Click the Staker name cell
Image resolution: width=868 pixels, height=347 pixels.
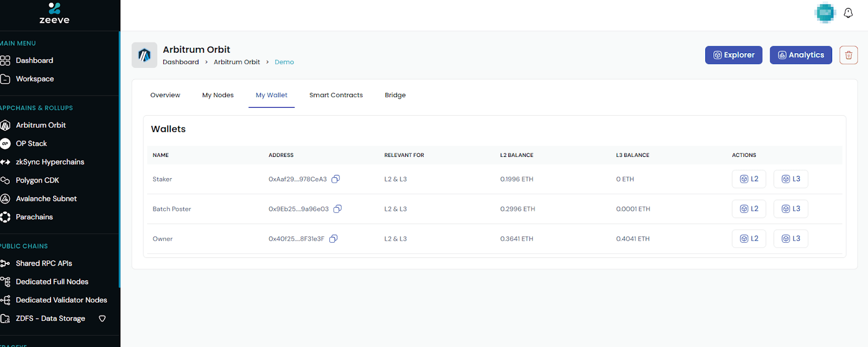[162, 179]
